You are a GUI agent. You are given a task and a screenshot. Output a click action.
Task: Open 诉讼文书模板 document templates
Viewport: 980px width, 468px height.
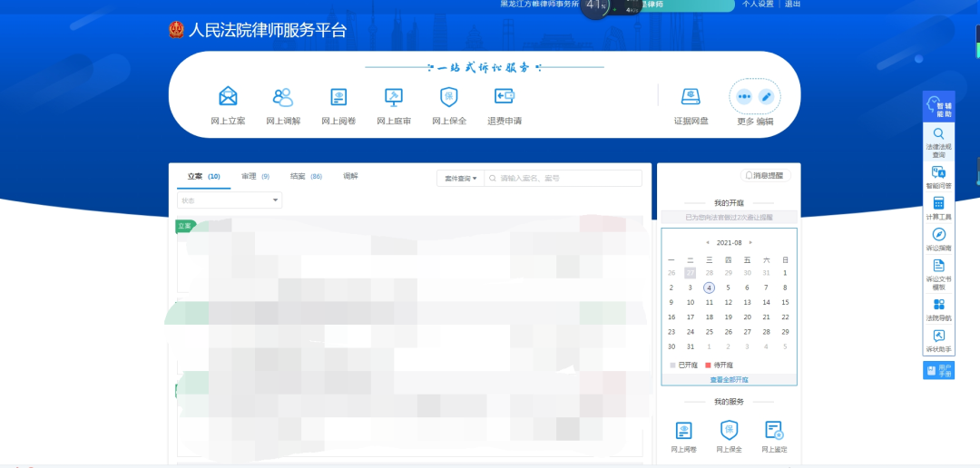tap(939, 274)
